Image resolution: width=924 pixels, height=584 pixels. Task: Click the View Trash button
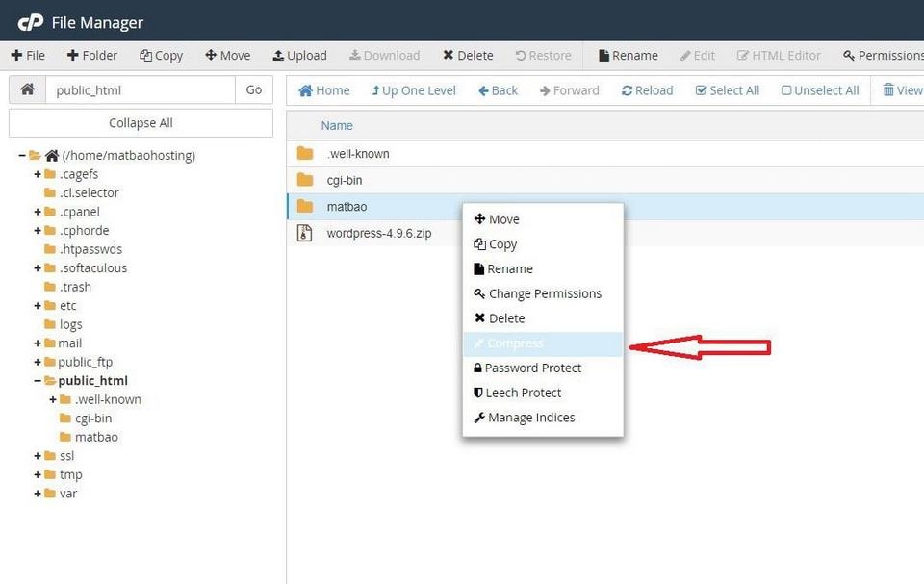903,90
